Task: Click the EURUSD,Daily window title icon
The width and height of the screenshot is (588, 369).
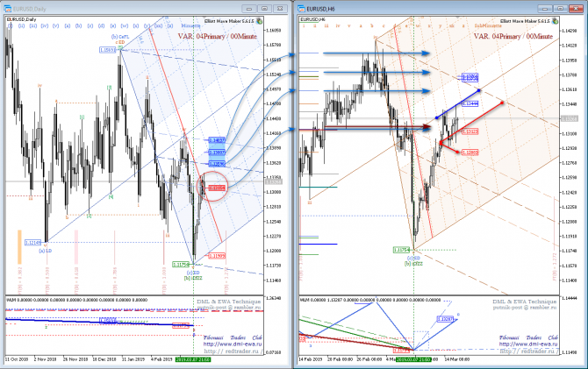Action: (x=8, y=9)
